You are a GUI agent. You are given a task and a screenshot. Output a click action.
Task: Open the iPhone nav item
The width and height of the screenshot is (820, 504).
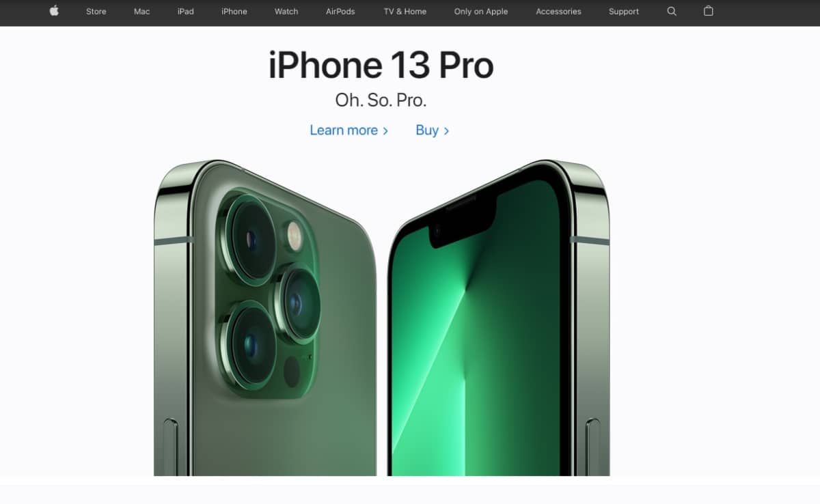click(234, 12)
